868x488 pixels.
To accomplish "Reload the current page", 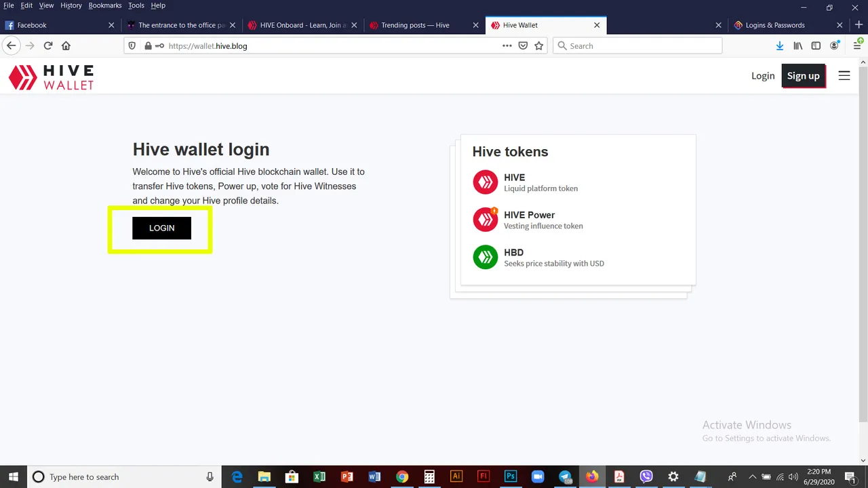I will coord(48,46).
